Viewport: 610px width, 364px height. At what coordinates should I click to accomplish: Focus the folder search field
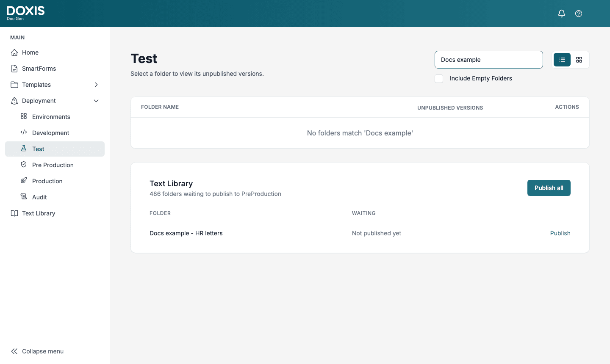pos(489,60)
